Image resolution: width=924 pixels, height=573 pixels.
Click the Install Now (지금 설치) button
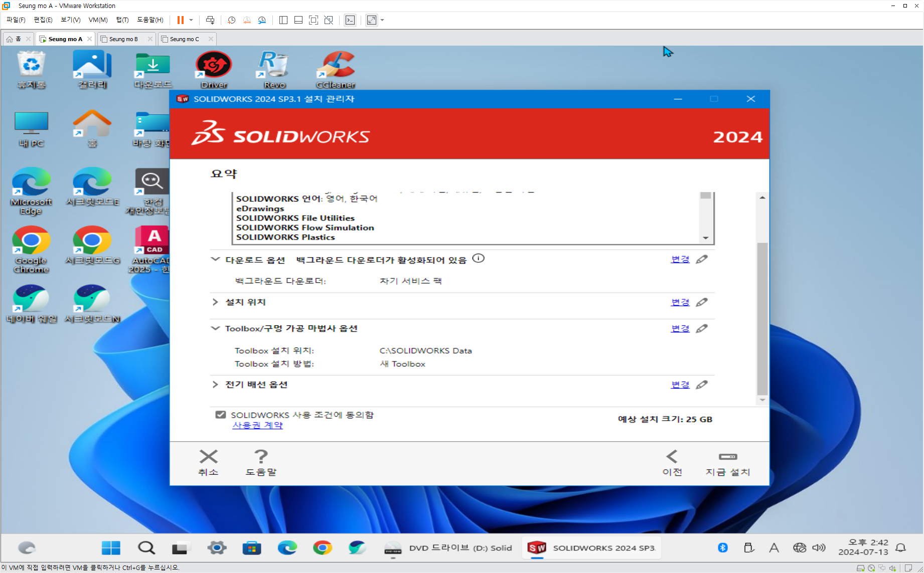coord(727,463)
